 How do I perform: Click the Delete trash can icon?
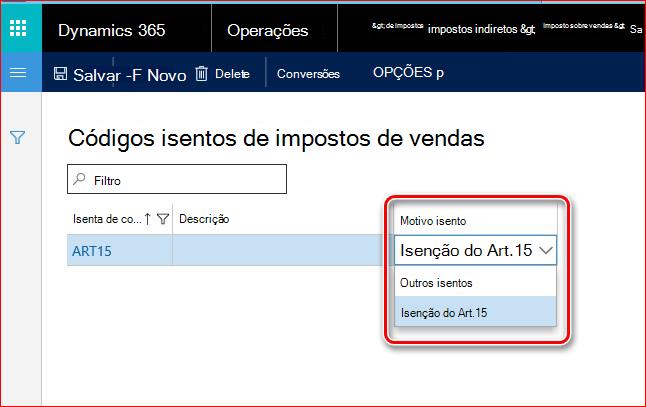[x=201, y=74]
